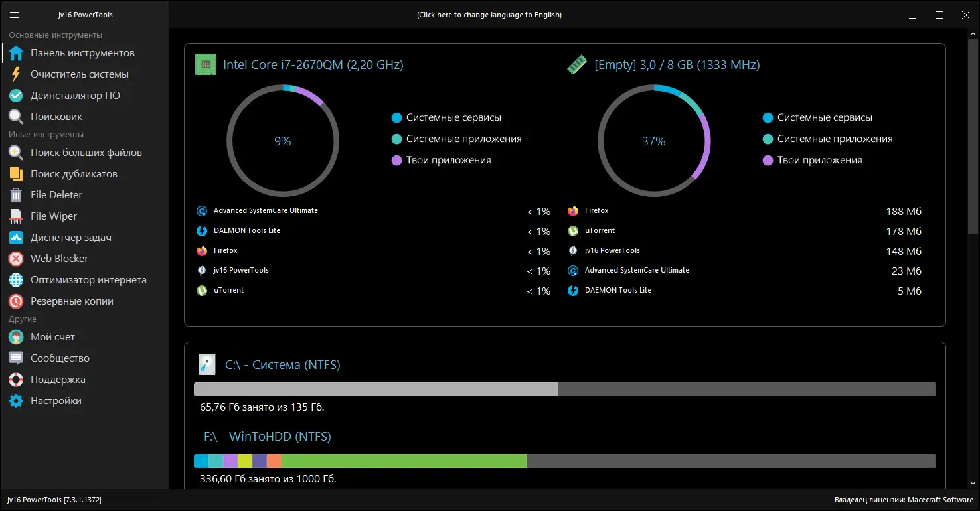Click the C: drive usage bar
The image size is (980, 511).
point(565,390)
